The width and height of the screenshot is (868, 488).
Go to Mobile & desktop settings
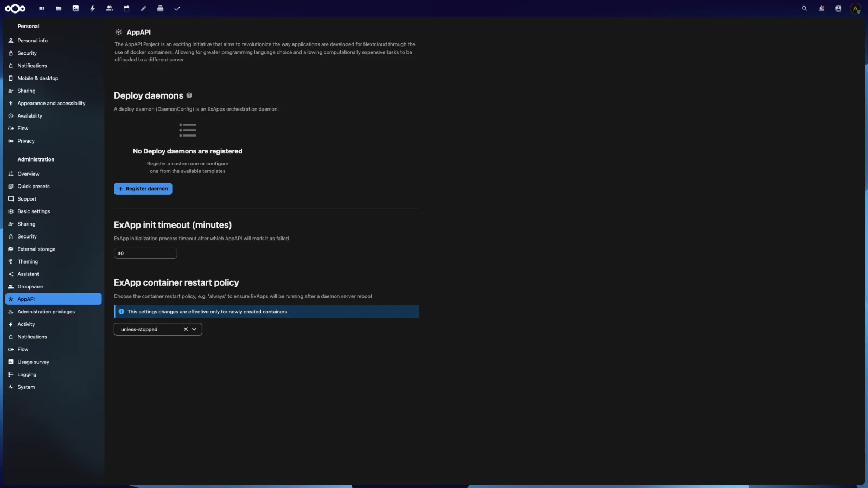tap(54, 78)
